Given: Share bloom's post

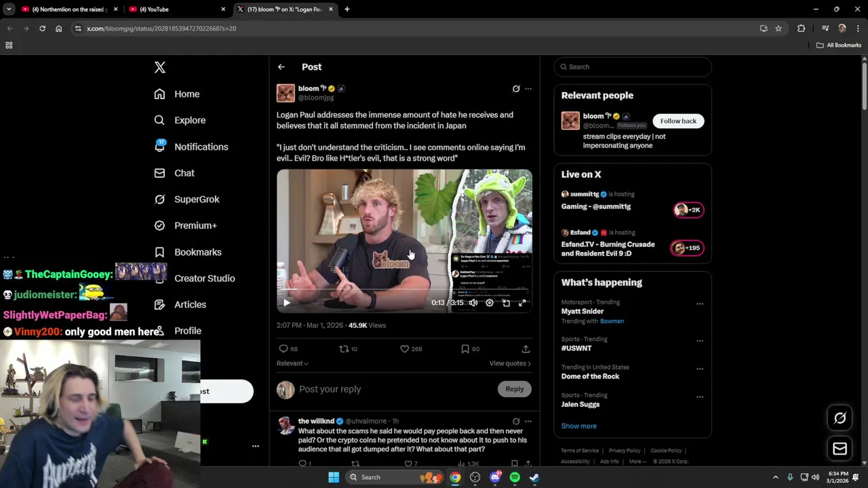Looking at the screenshot, I should [526, 349].
